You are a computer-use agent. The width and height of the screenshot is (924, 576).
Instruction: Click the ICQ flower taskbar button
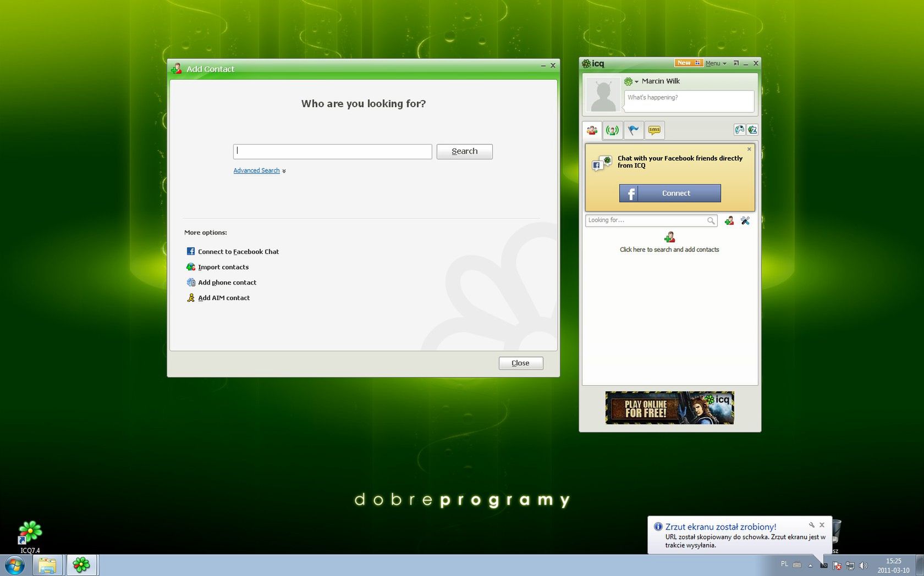[81, 565]
